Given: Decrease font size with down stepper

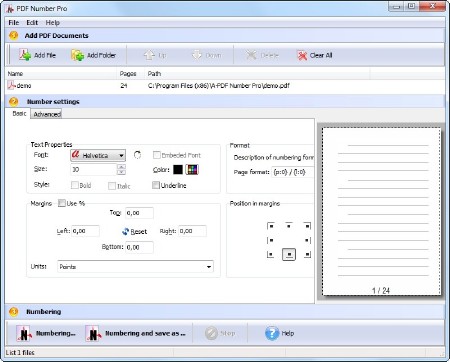Looking at the screenshot, I should tap(121, 172).
